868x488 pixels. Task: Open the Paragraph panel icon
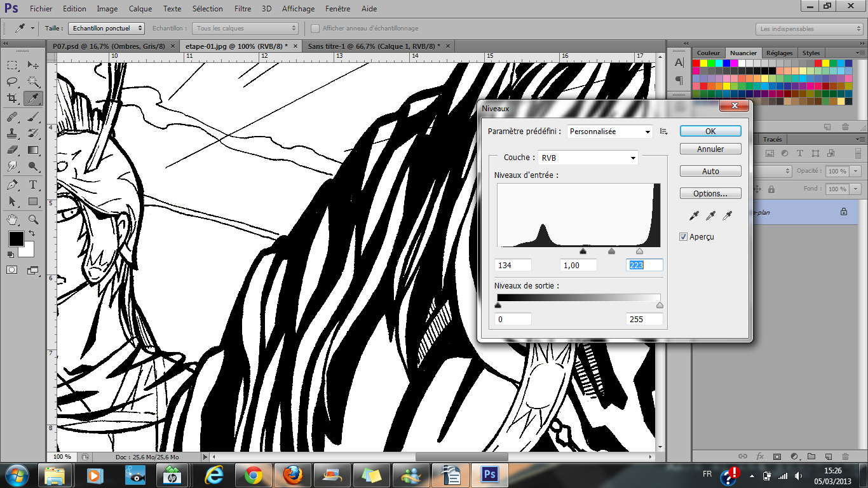click(x=679, y=80)
